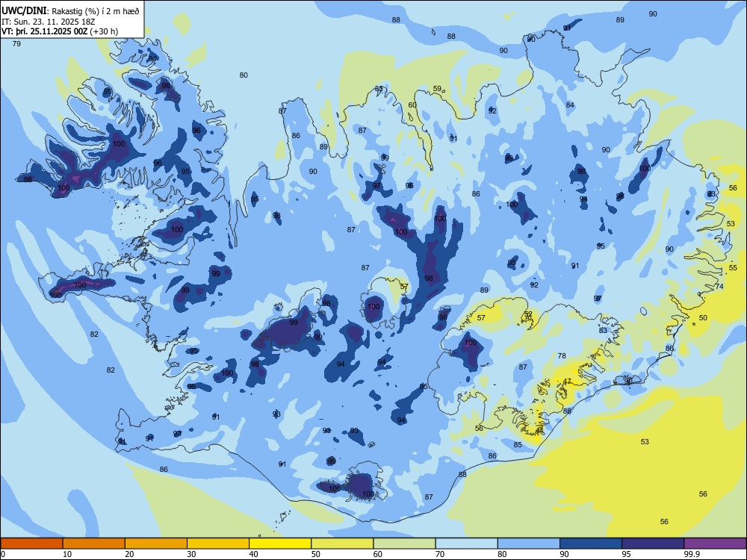Viewport: 747px width, 560px height.
Task: Click the 'IT: Sun. 23. 11. 2025 18Z' line
Action: tap(49, 22)
